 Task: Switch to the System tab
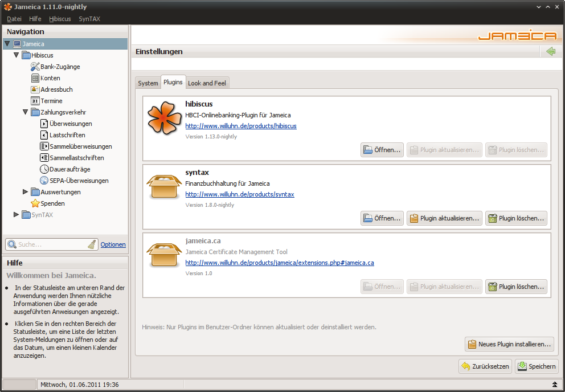click(148, 83)
